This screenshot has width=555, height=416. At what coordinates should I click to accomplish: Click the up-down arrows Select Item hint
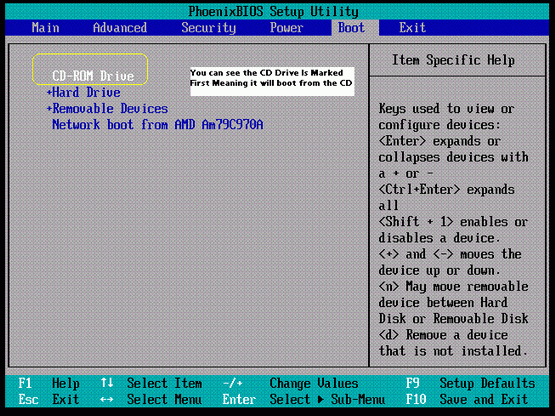[x=151, y=383]
